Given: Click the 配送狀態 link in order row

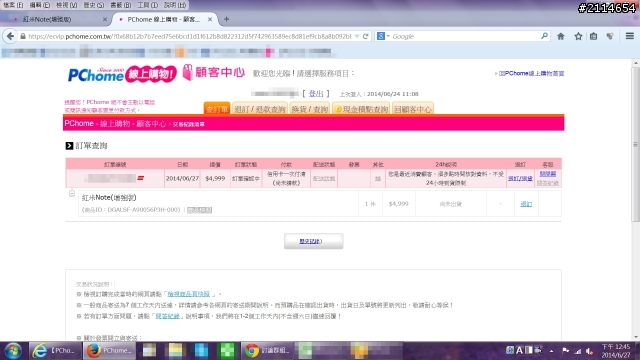Looking at the screenshot, I should pyautogui.click(x=324, y=178).
